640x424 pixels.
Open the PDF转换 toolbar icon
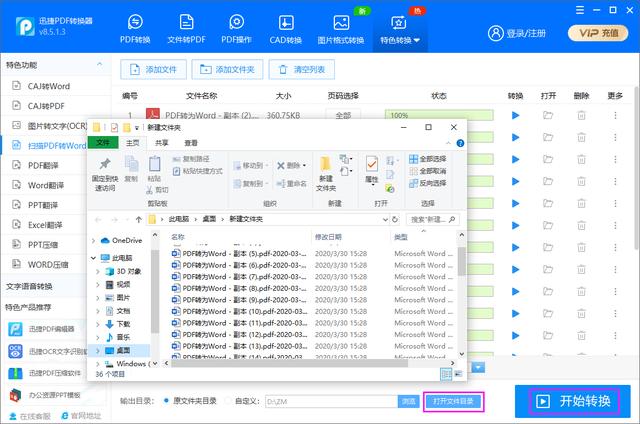click(x=135, y=29)
